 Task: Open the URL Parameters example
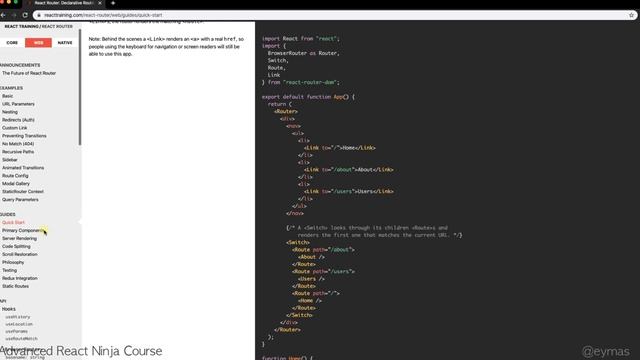pyautogui.click(x=18, y=104)
